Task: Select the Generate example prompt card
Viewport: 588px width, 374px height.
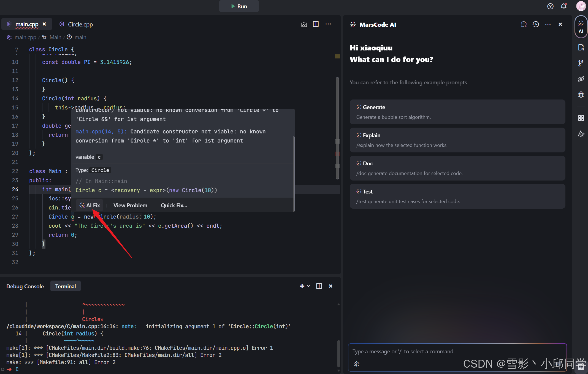Action: pos(457,112)
